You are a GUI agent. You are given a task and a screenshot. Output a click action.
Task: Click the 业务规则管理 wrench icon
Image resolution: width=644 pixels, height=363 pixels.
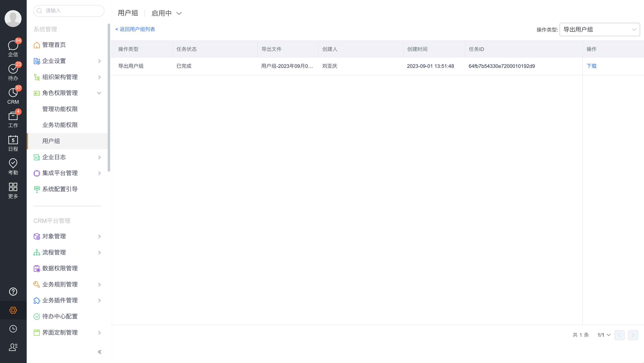click(37, 284)
